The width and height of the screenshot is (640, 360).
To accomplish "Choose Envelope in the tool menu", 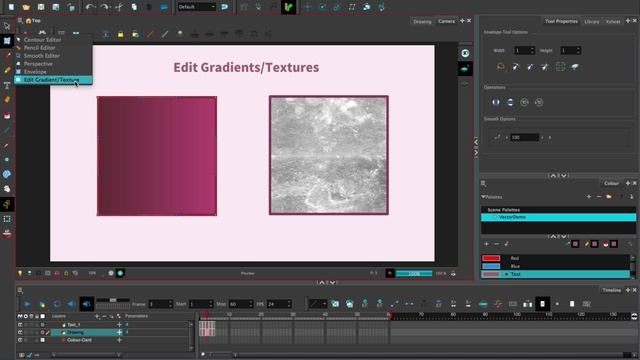I will [35, 71].
